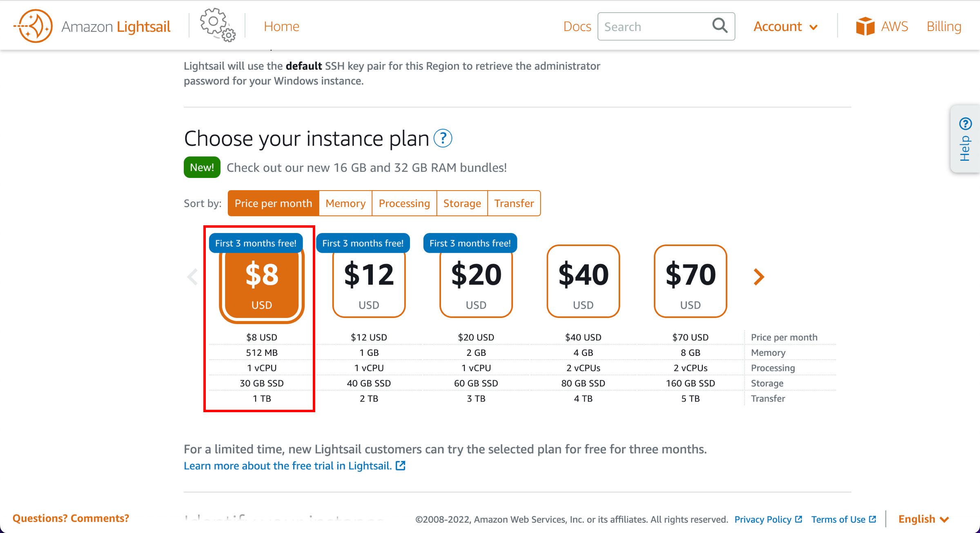The height and width of the screenshot is (533, 980).
Task: Select the Transfer sort button
Action: coord(514,203)
